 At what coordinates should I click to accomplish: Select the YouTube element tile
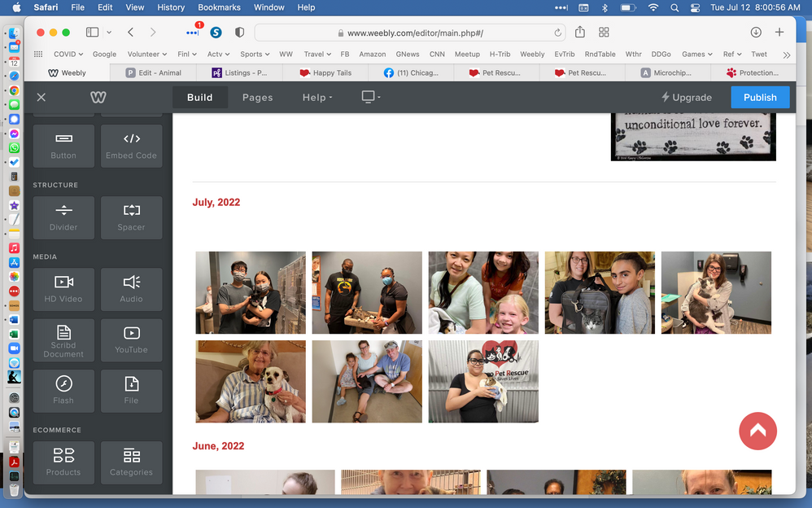click(131, 339)
